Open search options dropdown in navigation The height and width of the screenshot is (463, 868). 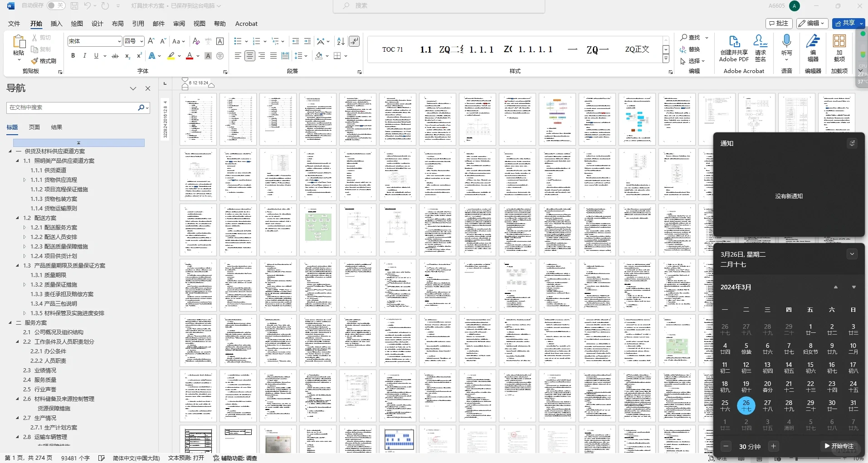(x=147, y=107)
